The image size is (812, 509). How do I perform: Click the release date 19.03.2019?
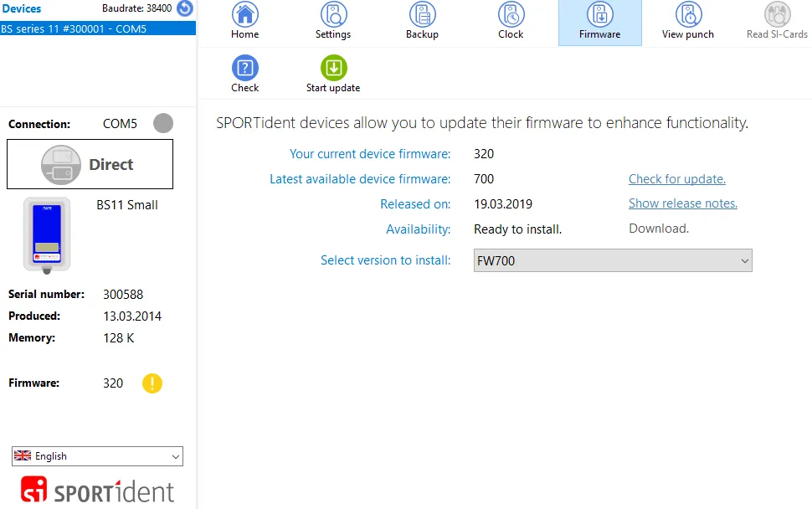tap(503, 204)
